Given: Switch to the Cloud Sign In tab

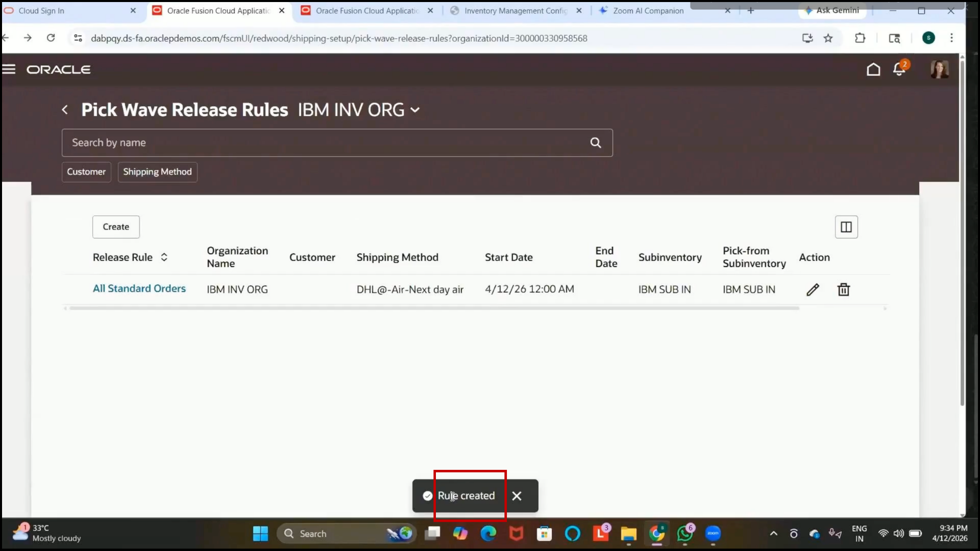Looking at the screenshot, I should (x=65, y=11).
